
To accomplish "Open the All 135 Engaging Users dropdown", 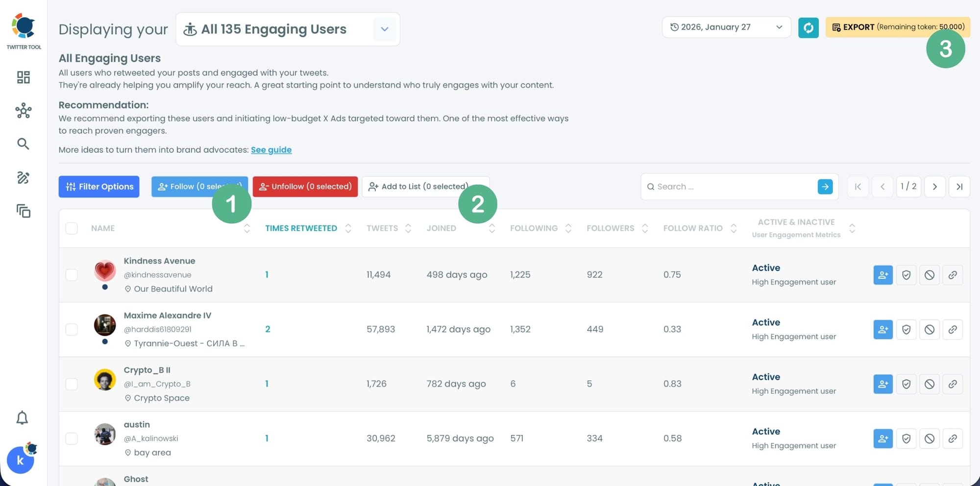I will coord(385,29).
